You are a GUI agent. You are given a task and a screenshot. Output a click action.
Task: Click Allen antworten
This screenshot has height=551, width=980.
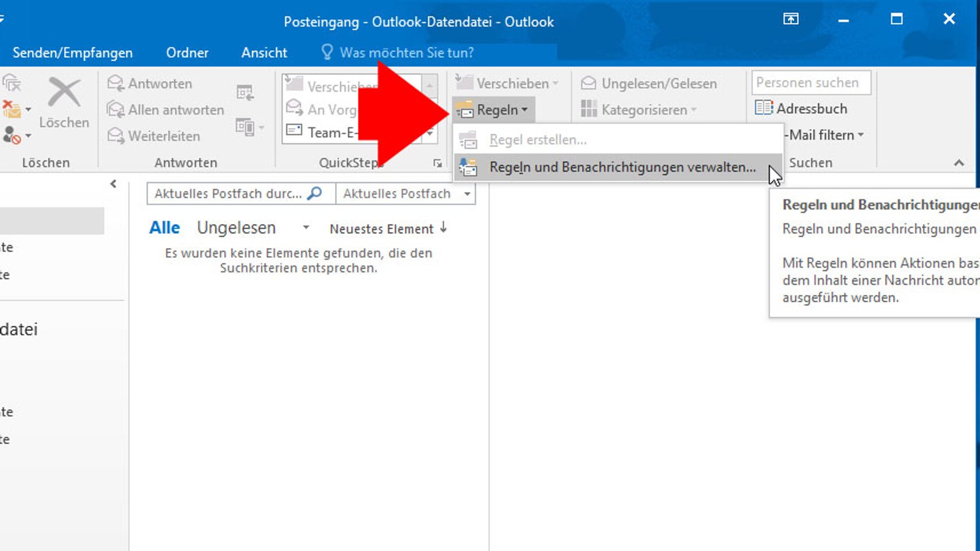[166, 110]
